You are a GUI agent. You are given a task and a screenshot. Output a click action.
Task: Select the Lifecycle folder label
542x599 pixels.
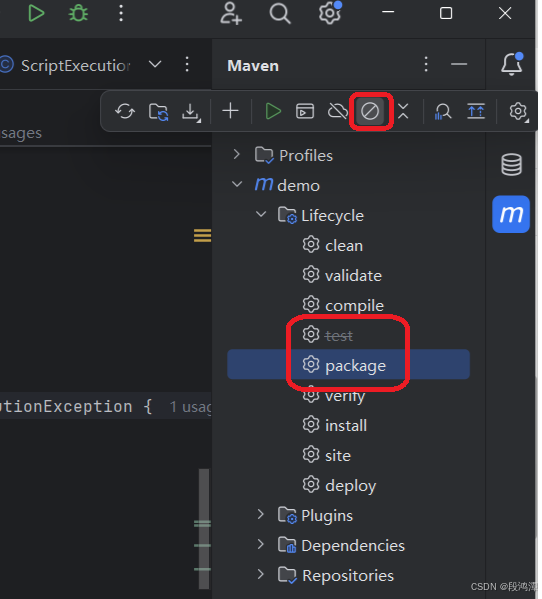click(x=332, y=216)
